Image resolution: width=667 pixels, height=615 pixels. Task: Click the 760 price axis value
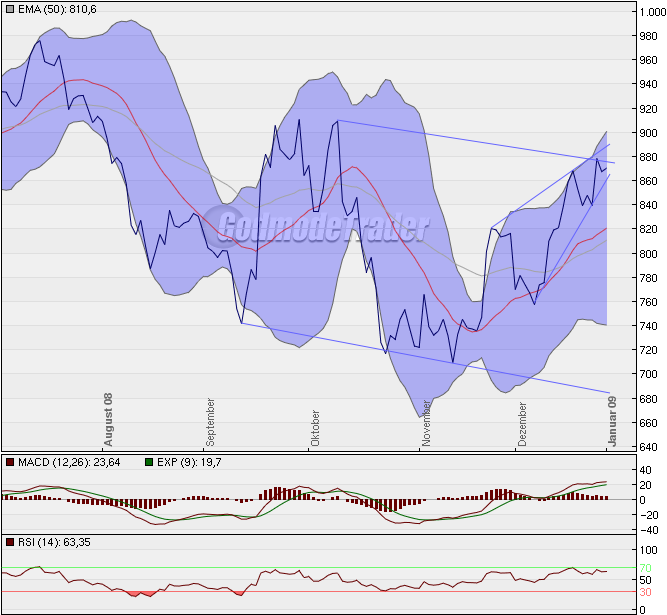point(649,302)
